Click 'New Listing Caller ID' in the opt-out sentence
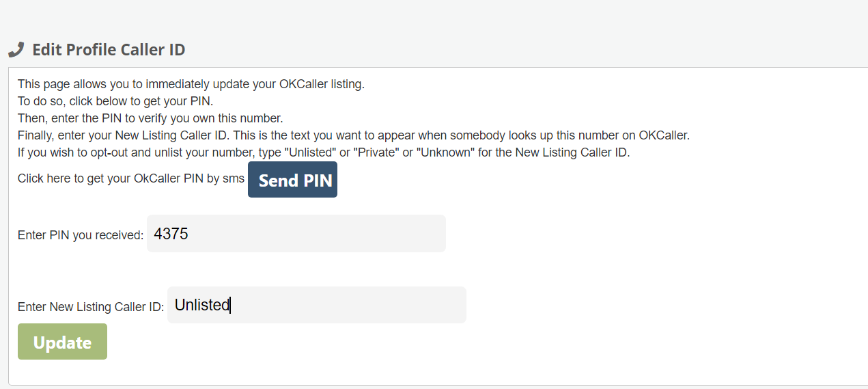The height and width of the screenshot is (389, 868). 571,152
